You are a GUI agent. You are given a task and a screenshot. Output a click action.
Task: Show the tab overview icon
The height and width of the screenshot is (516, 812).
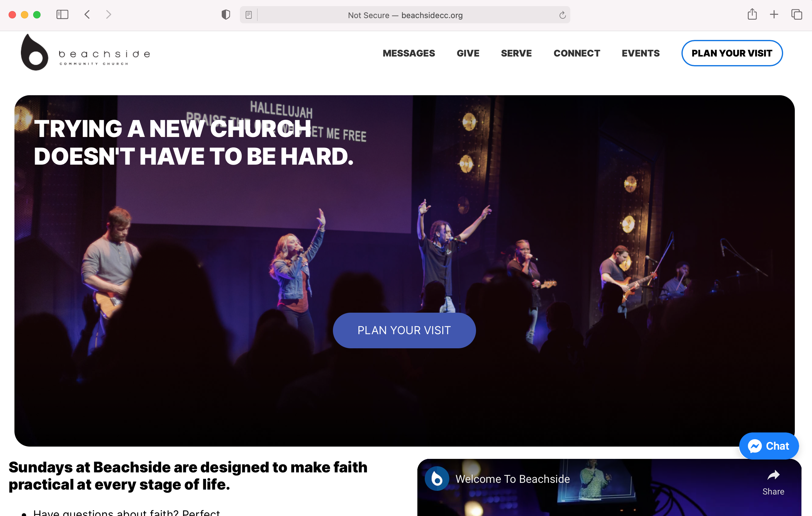[x=796, y=14]
